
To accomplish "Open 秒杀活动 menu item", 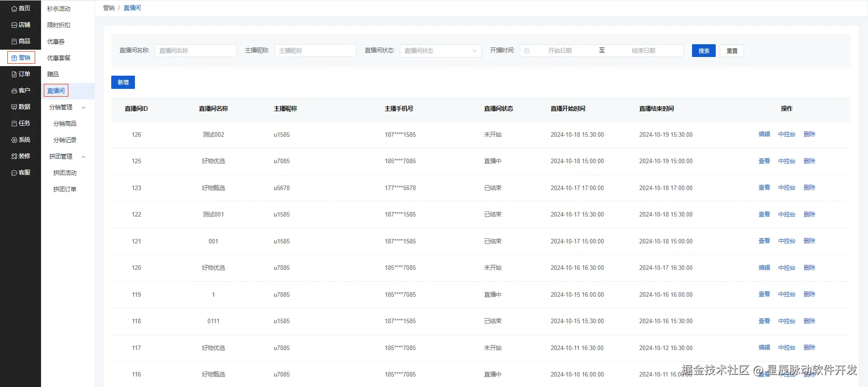I will (x=59, y=9).
